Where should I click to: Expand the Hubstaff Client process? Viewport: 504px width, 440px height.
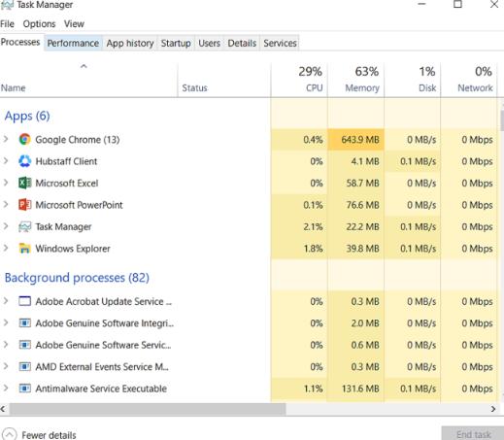6,161
